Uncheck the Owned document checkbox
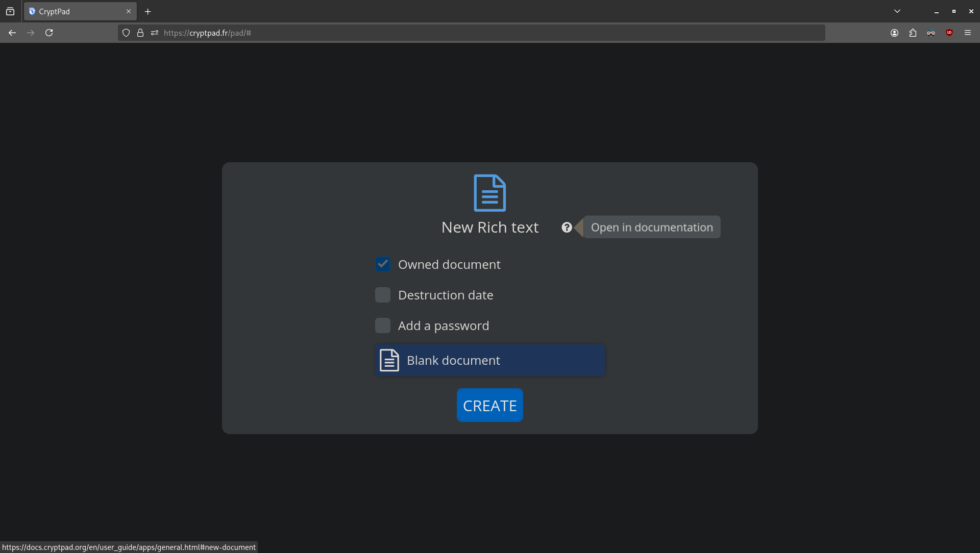Image resolution: width=980 pixels, height=553 pixels. pyautogui.click(x=383, y=264)
